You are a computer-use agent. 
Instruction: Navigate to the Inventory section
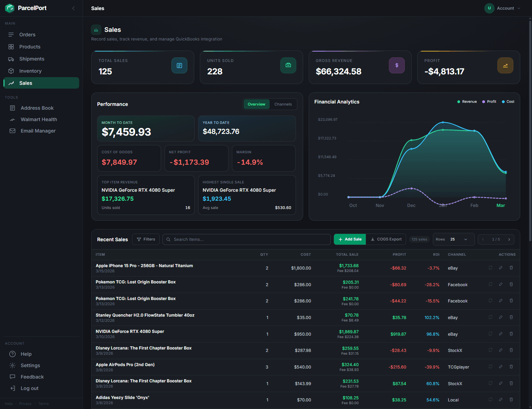pyautogui.click(x=30, y=71)
